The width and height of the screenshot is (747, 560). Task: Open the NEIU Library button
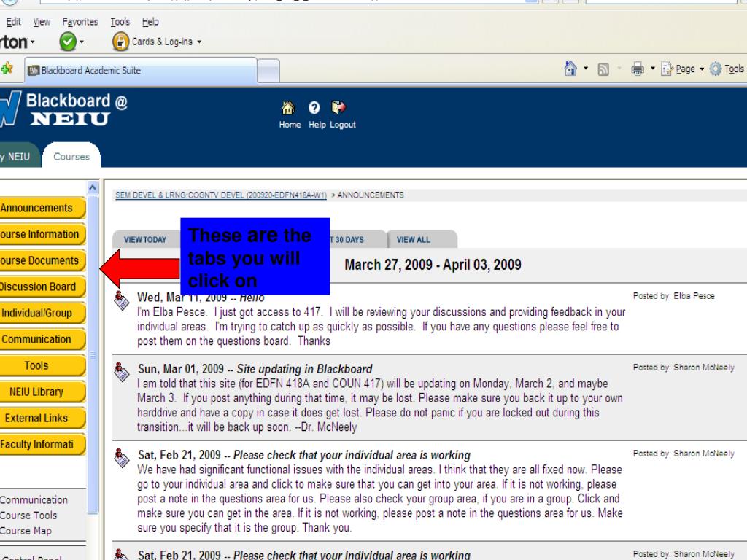tap(42, 392)
